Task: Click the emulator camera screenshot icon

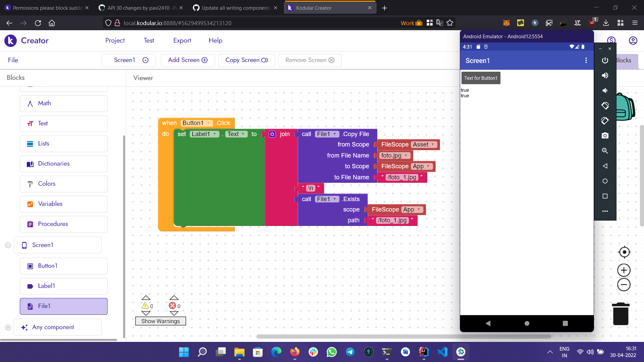Action: click(605, 135)
